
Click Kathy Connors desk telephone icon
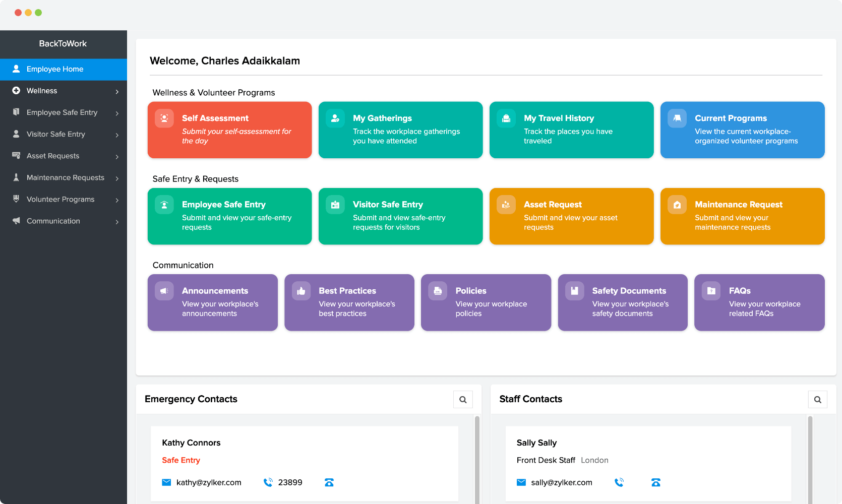[x=329, y=482]
